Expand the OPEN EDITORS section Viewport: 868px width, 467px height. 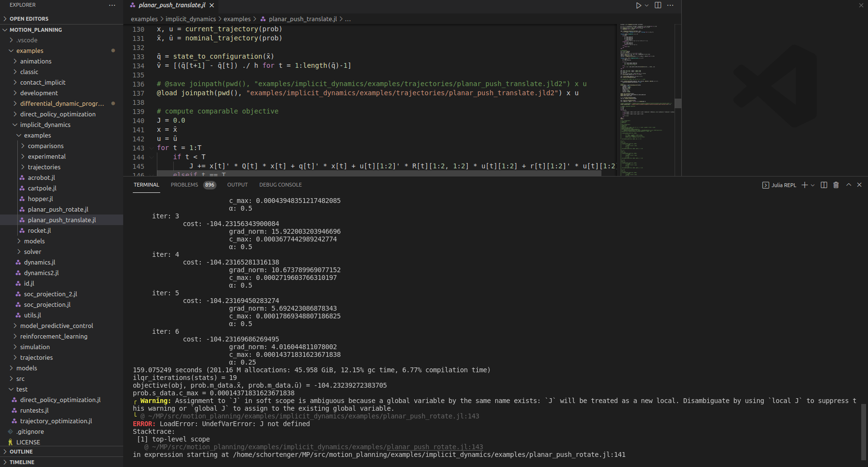click(62, 19)
